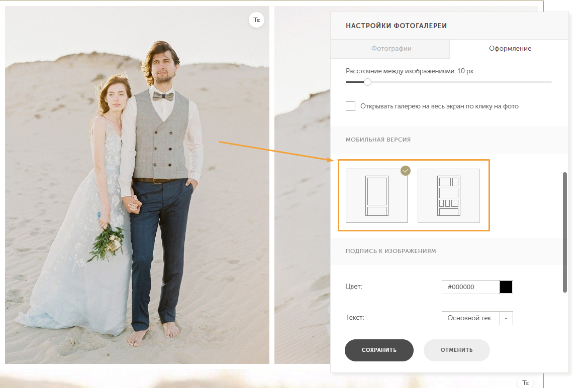Enable opening gallery fullscreen on photo click
The width and height of the screenshot is (588, 388).
[351, 106]
